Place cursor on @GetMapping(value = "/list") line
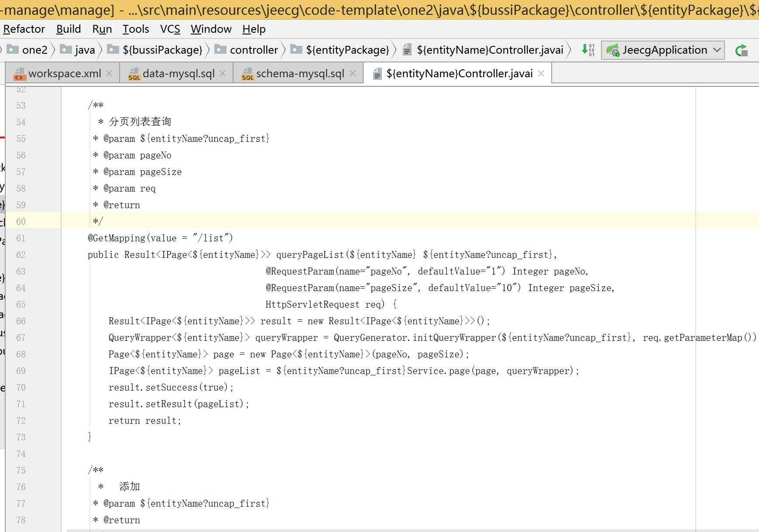 pyautogui.click(x=160, y=238)
